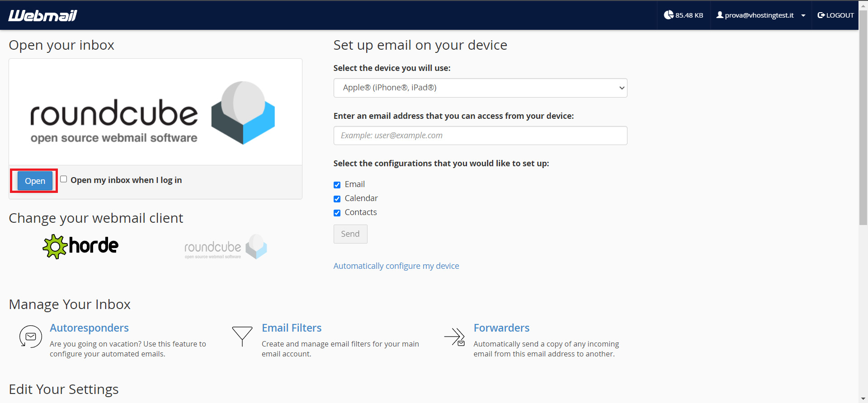The width and height of the screenshot is (868, 403).
Task: Click the Email Filters funnel icon
Action: point(242,336)
